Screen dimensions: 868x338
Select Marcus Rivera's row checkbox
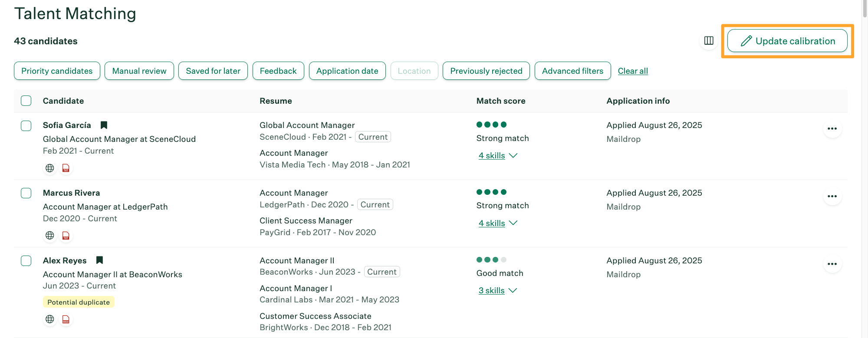click(x=26, y=193)
